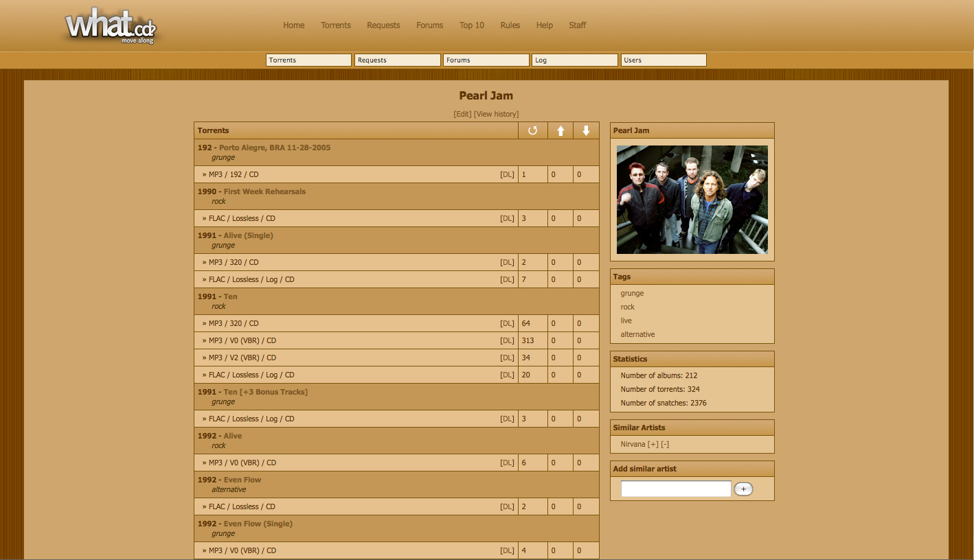Open the First Week Rehearsals album
974x560 pixels.
click(264, 191)
